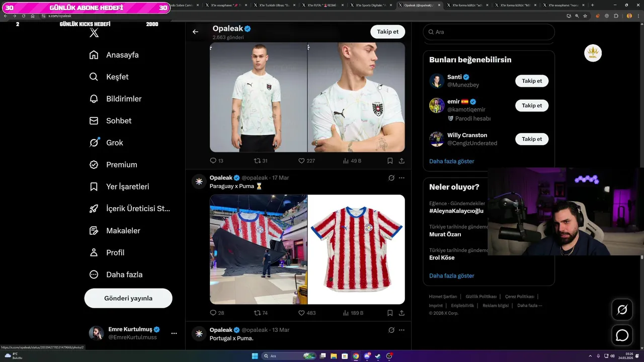This screenshot has width=644, height=362.
Task: Share the Paraguay x Puma post
Action: pyautogui.click(x=401, y=313)
